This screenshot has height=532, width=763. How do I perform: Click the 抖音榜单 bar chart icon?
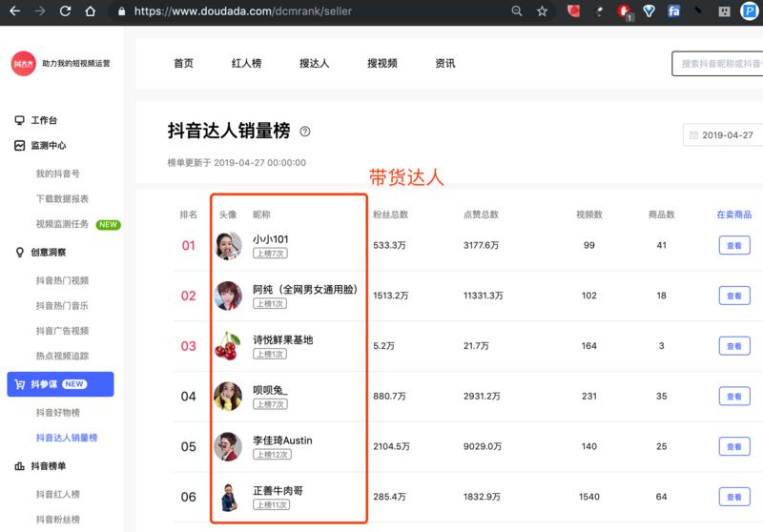tap(19, 466)
